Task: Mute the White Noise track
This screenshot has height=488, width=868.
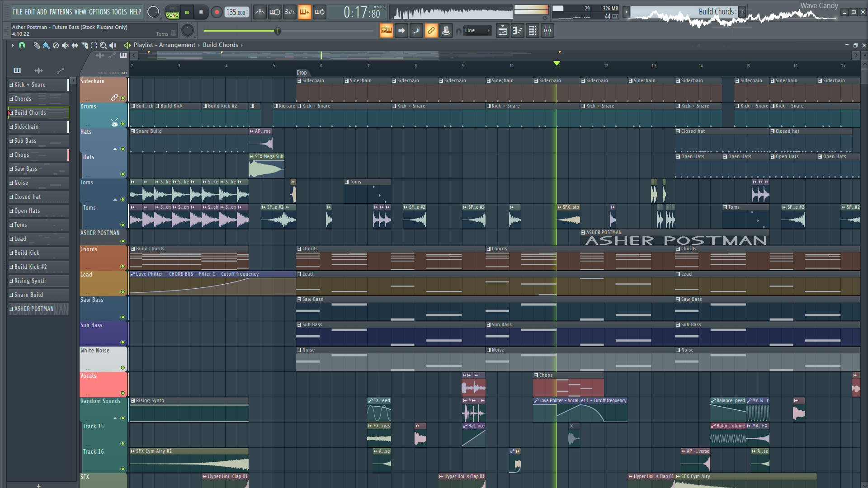Action: coord(123,367)
